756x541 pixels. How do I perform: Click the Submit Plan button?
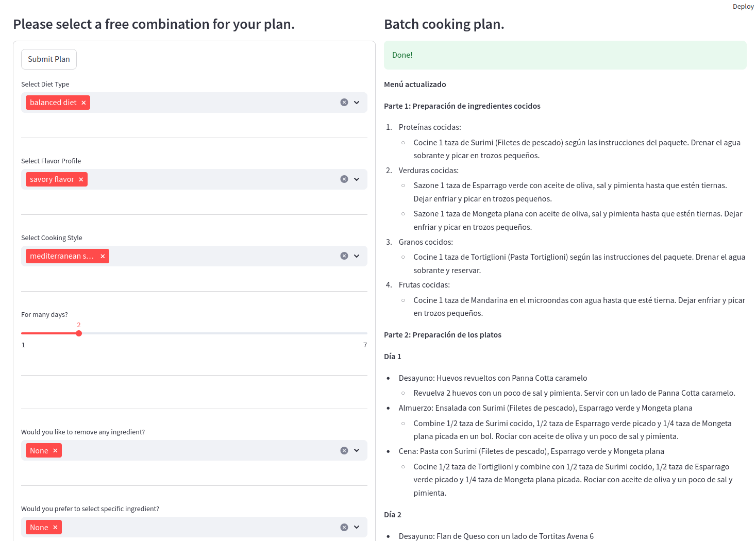[48, 59]
